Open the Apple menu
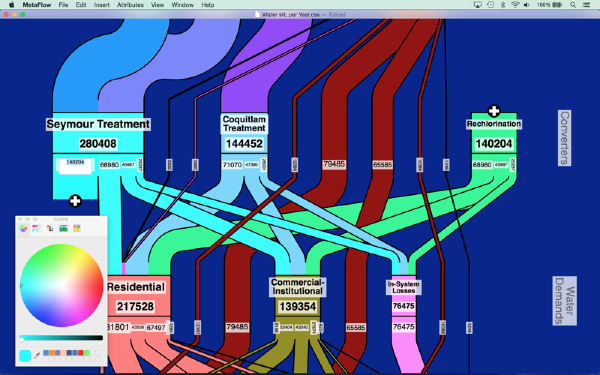Viewport: 600px width, 375px height. click(11, 5)
